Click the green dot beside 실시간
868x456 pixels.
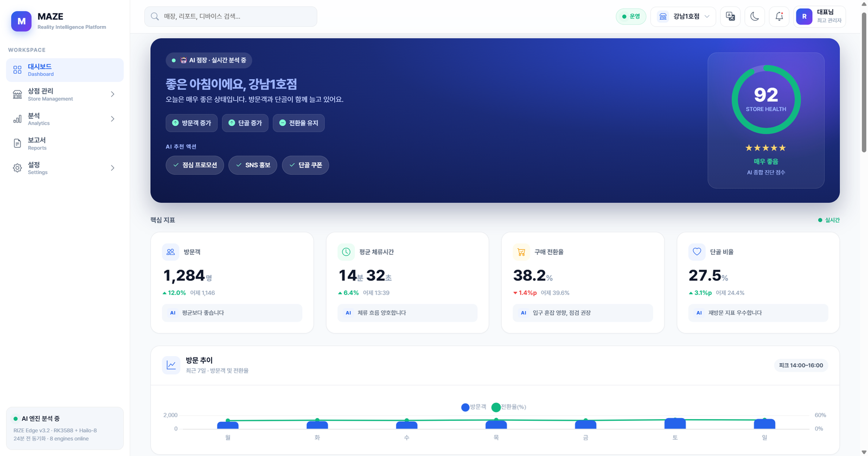(820, 220)
